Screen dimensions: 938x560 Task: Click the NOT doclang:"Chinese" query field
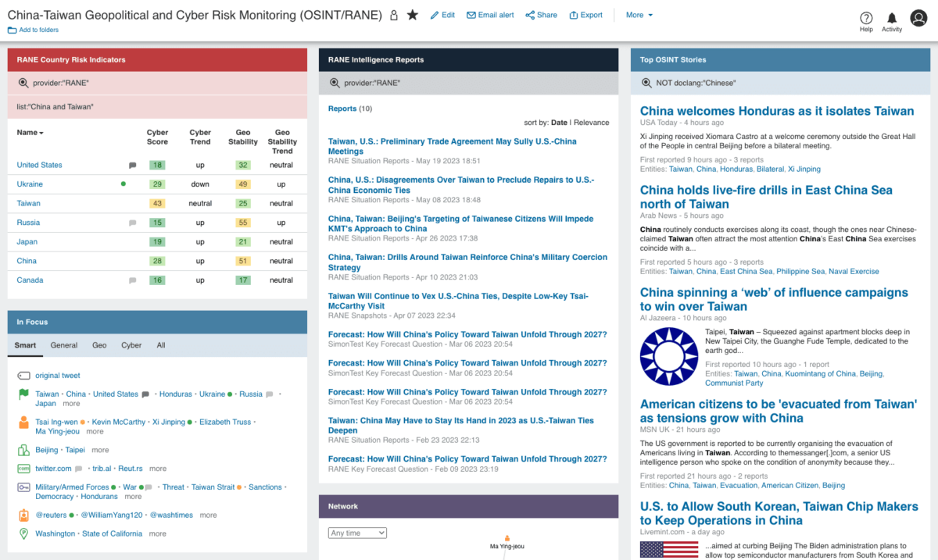(781, 83)
